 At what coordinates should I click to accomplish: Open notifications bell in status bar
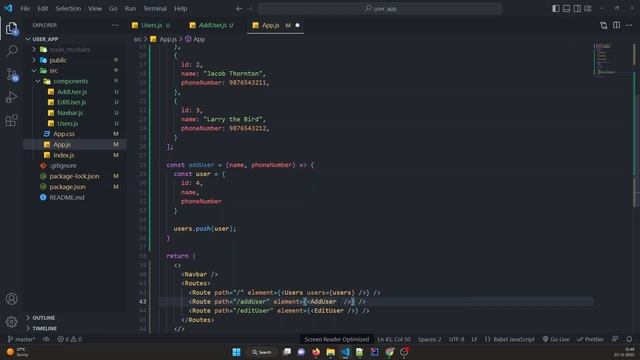click(629, 339)
